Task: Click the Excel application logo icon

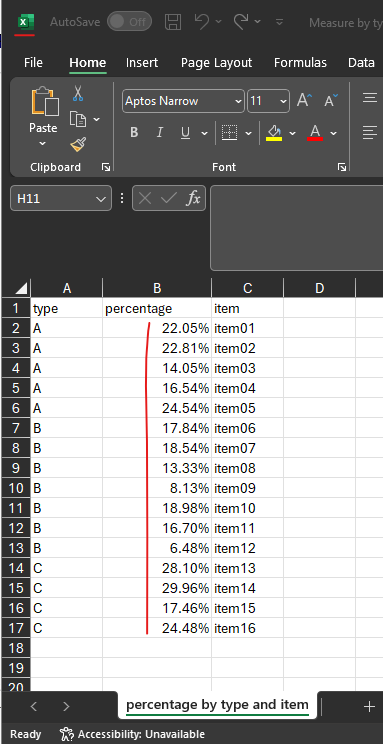Action: (x=25, y=22)
